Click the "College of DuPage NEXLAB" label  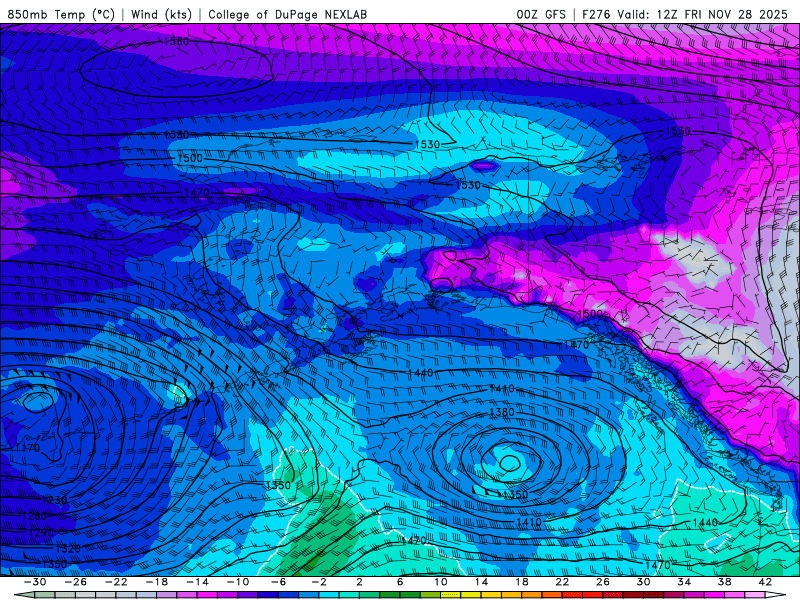pyautogui.click(x=287, y=14)
